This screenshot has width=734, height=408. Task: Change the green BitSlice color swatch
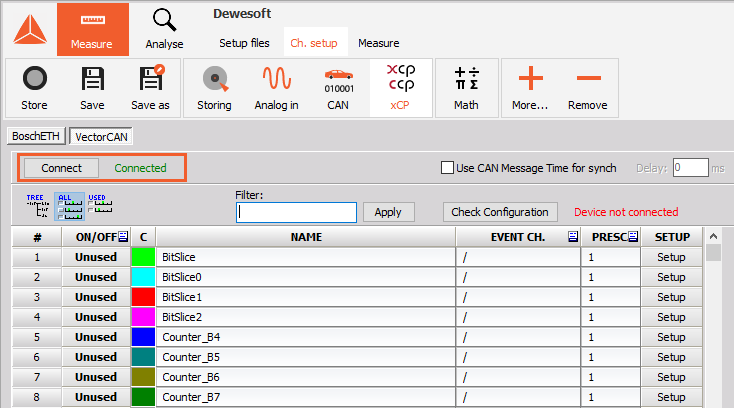click(143, 257)
